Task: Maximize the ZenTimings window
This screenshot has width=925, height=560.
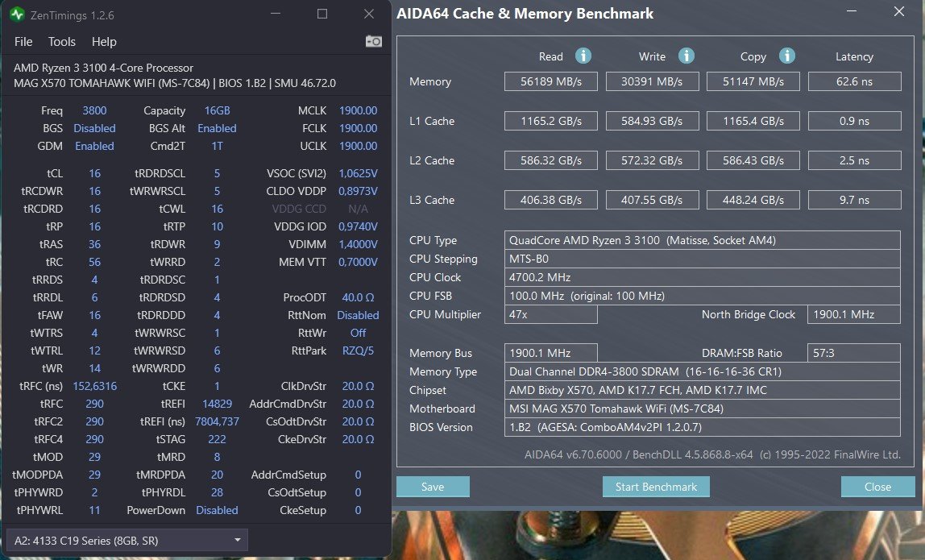Action: [x=322, y=14]
